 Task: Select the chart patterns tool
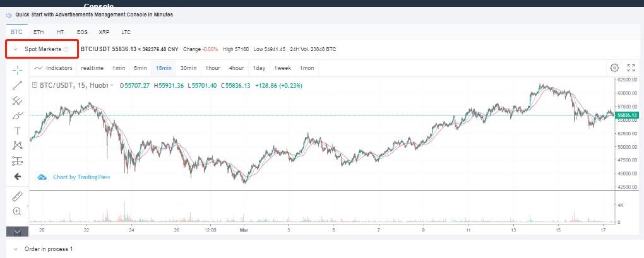point(17,146)
